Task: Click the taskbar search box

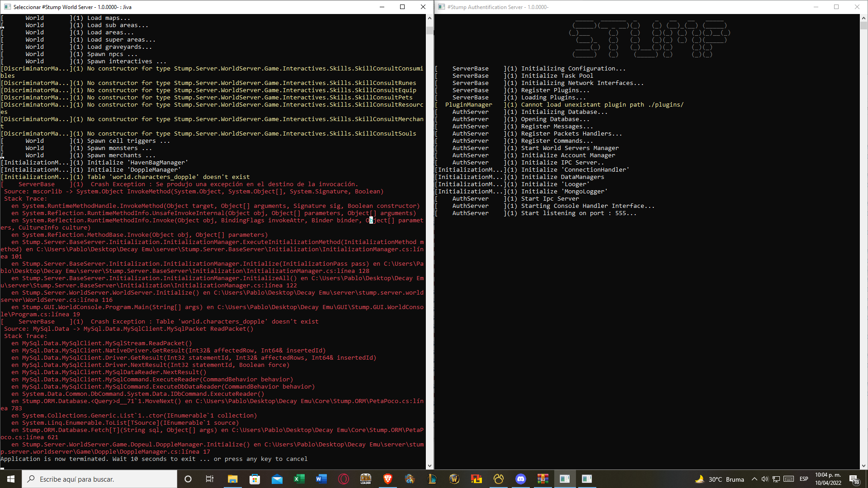Action: click(x=99, y=479)
